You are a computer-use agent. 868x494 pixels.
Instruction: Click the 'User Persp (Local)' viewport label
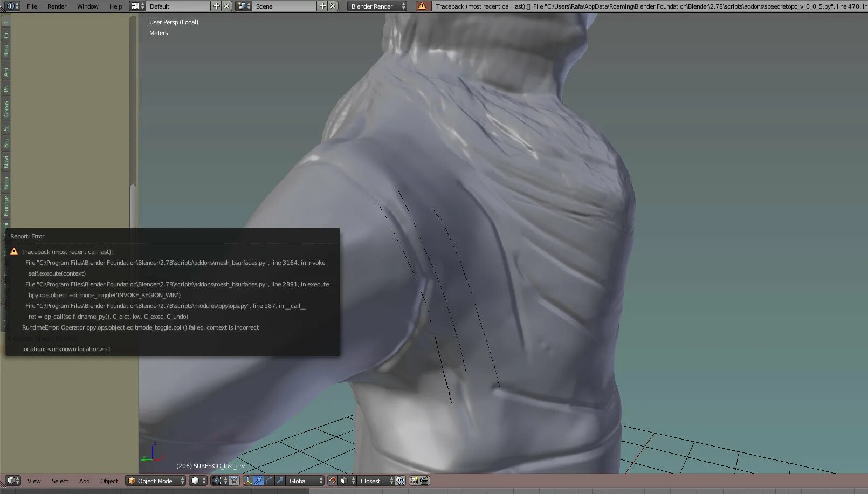click(174, 22)
